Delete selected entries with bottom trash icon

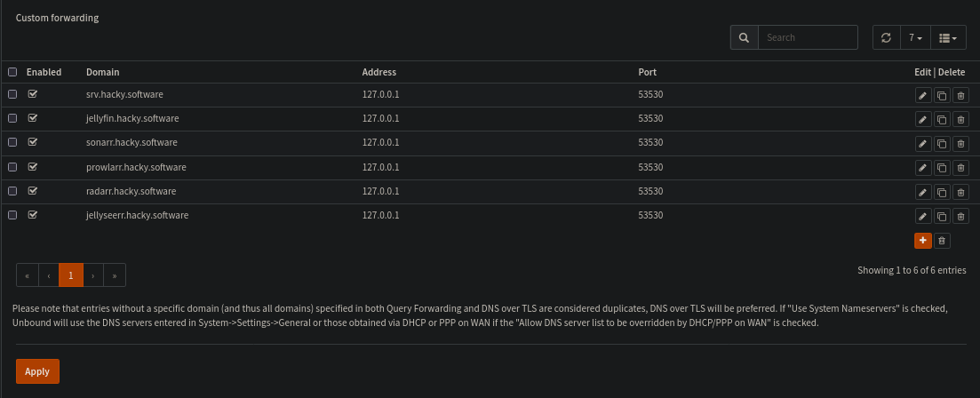click(943, 240)
